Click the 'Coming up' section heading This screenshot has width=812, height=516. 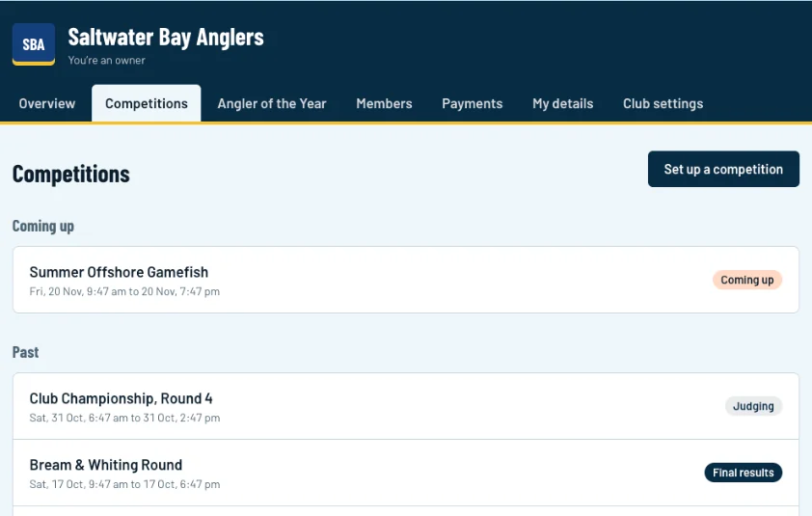(x=43, y=227)
